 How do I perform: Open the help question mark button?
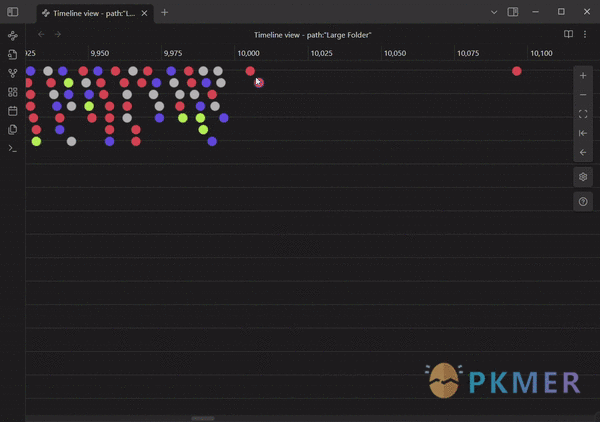[583, 202]
